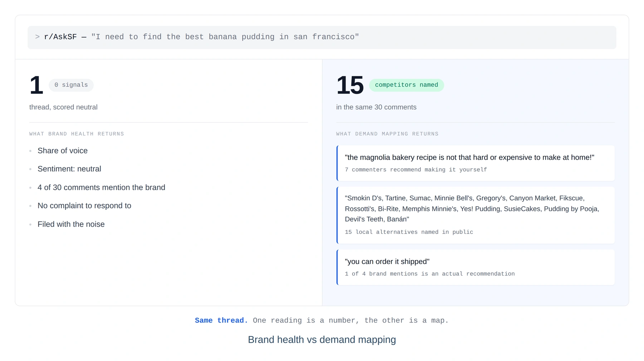The image size is (644, 361).
Task: Click "One reading is a number" sentence
Action: 351,321
